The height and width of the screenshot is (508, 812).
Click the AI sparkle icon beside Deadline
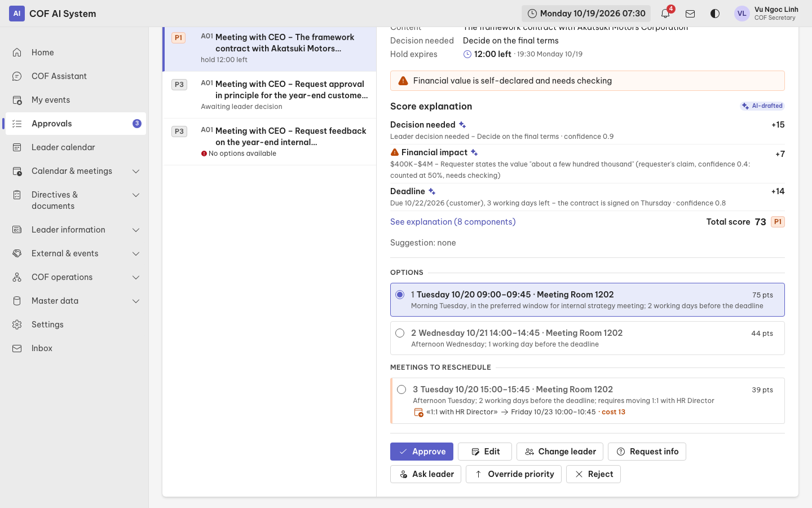tap(432, 191)
